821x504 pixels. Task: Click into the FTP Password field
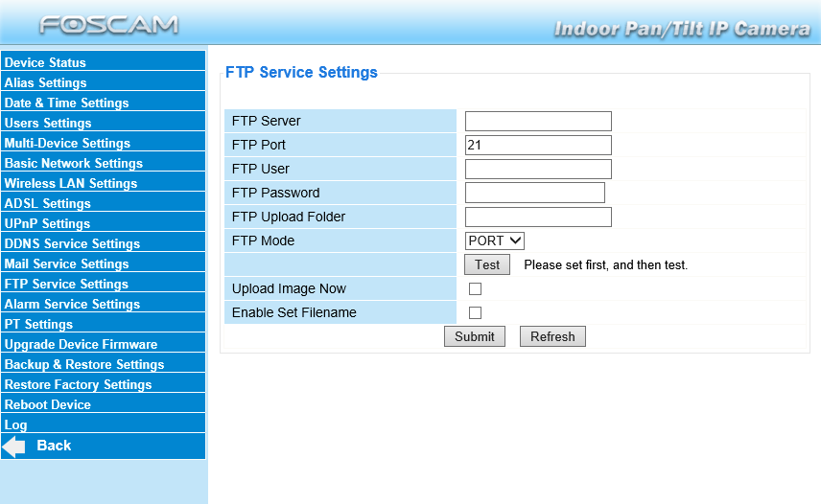(535, 193)
